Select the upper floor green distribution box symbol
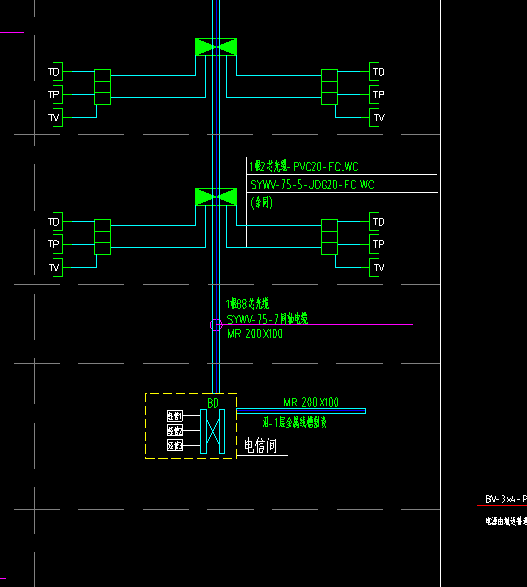 [x=216, y=47]
